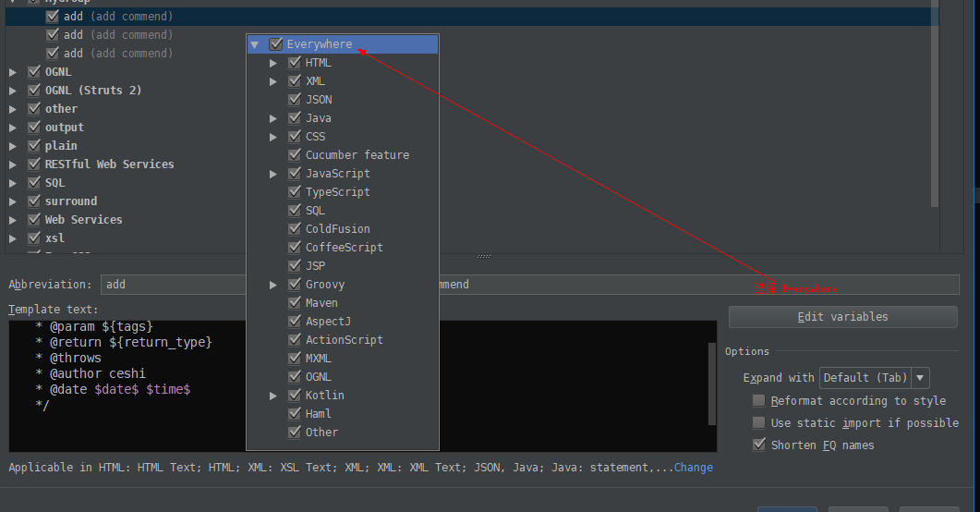980x512 pixels.
Task: Toggle the Groovy context checkbox
Action: pyautogui.click(x=295, y=284)
